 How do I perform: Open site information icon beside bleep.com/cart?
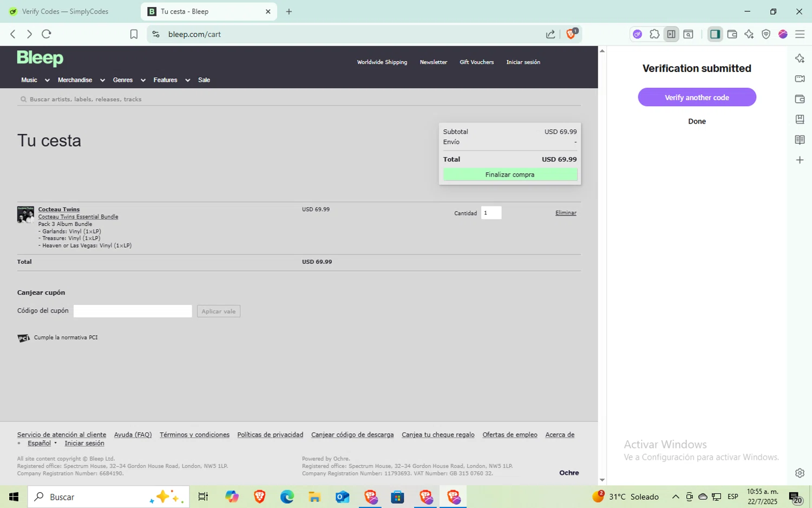coord(156,34)
